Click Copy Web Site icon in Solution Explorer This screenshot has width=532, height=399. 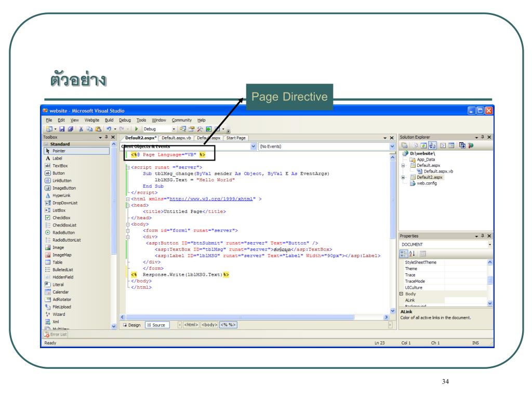click(x=462, y=145)
